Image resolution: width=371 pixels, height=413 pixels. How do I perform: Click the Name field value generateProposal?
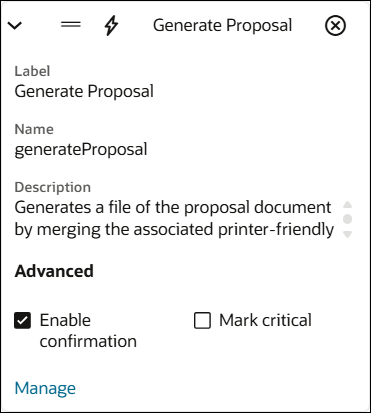point(81,149)
